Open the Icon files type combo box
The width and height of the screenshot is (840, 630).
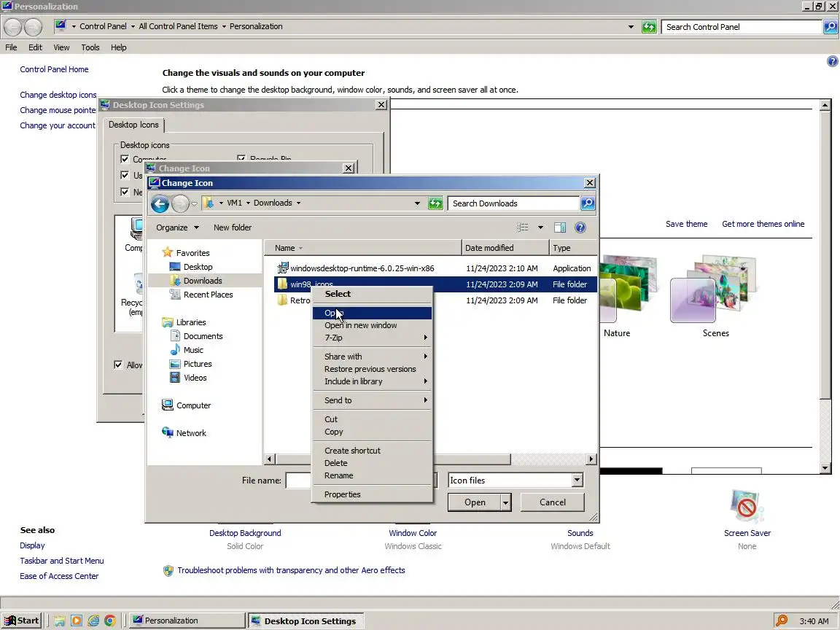(x=516, y=481)
